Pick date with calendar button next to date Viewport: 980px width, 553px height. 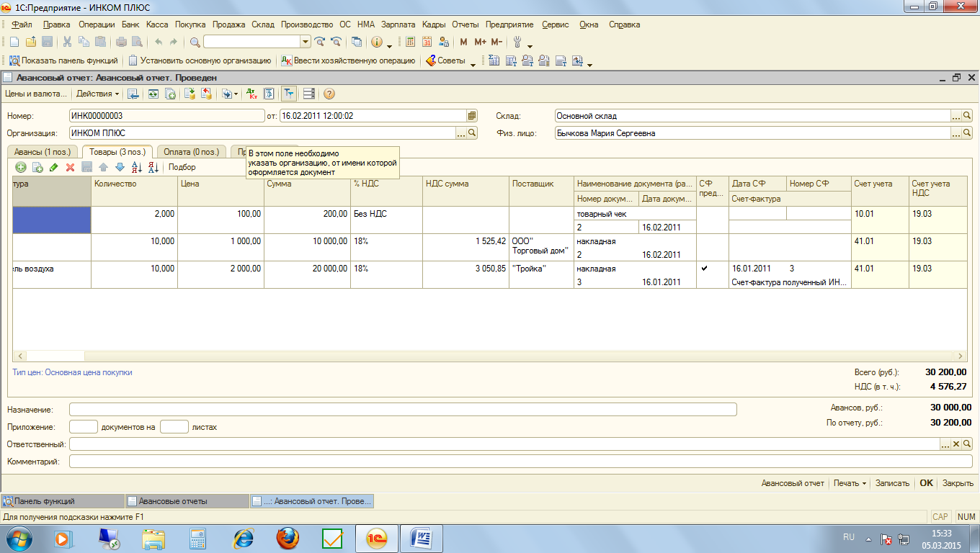(x=472, y=115)
